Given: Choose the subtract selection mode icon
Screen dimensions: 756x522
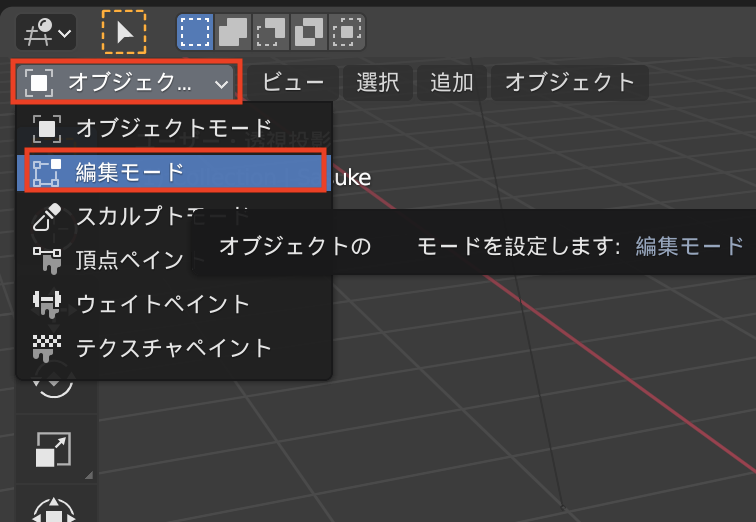Looking at the screenshot, I should pos(270,32).
